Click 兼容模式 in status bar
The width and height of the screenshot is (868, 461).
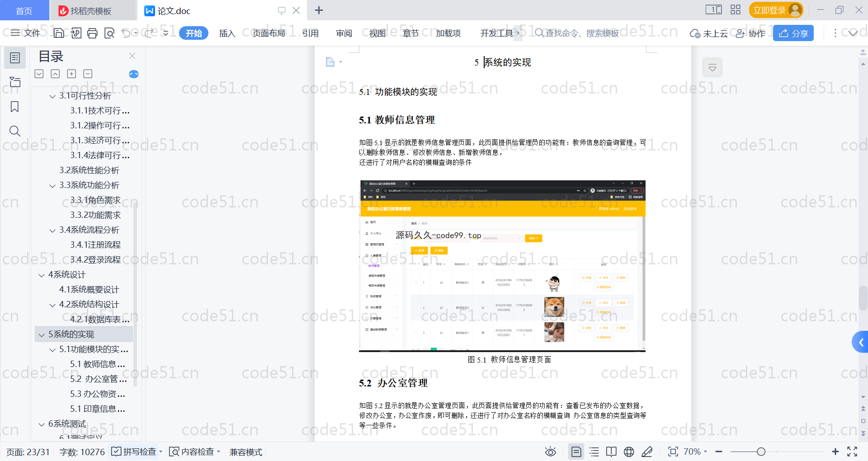tap(246, 452)
